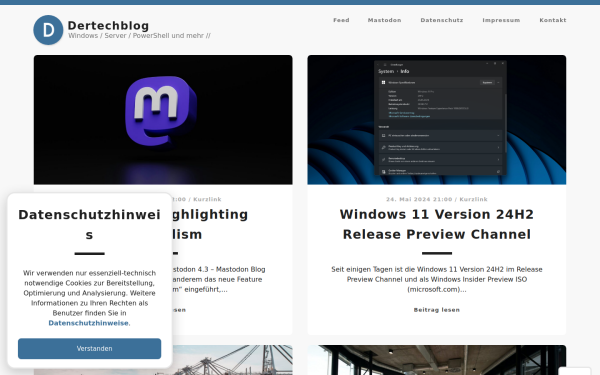Open the harbor cranes post thumbnail
Screen dimensions: 600x375
pyautogui.click(x=233, y=360)
